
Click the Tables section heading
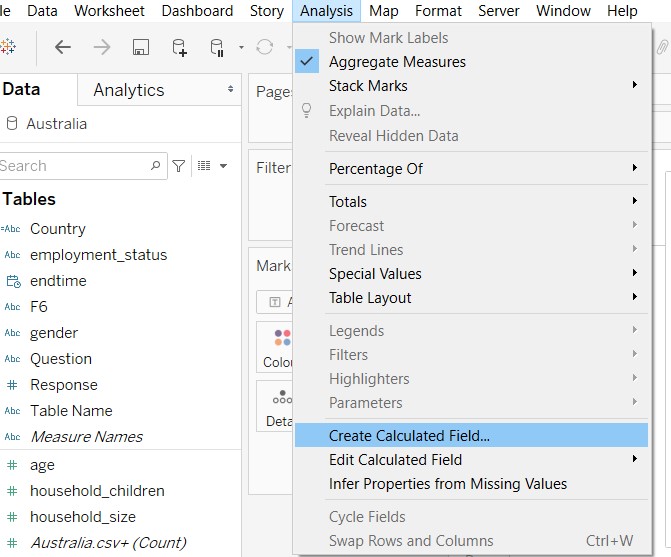click(29, 199)
